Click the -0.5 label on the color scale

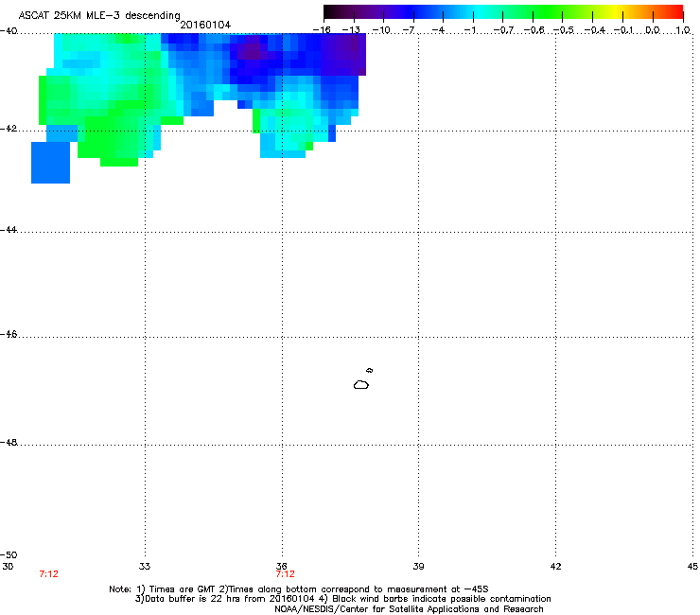(564, 30)
